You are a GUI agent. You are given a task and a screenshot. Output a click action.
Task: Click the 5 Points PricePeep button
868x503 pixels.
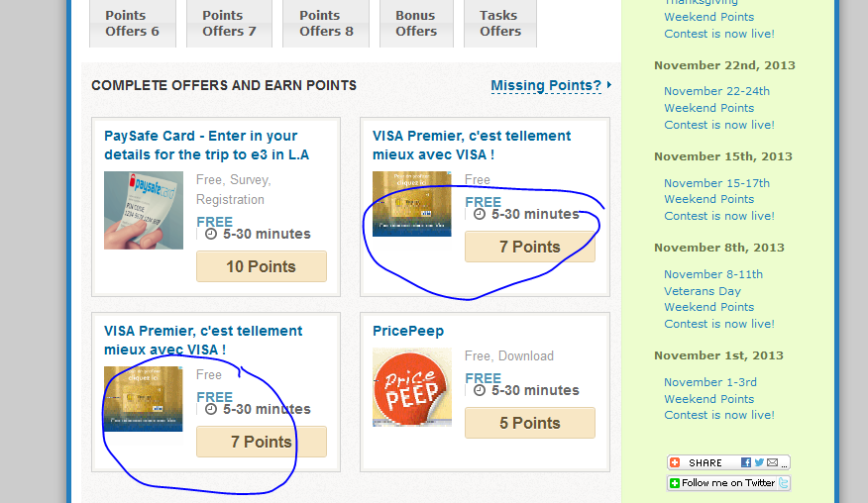tap(530, 423)
